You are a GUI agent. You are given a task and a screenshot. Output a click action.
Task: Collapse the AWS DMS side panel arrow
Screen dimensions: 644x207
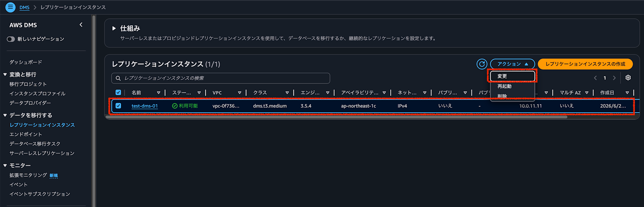pos(81,25)
